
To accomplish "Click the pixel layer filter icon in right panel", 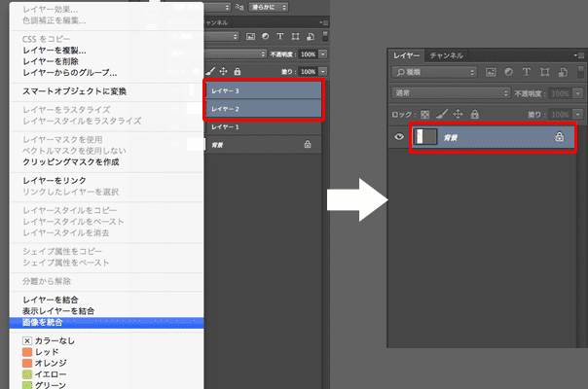I will tap(489, 72).
